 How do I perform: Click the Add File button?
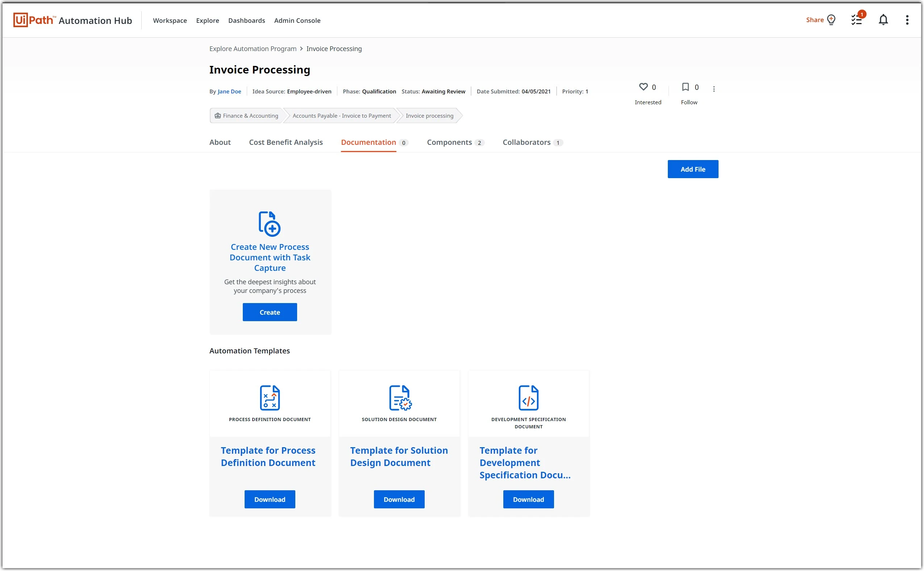[x=693, y=169]
